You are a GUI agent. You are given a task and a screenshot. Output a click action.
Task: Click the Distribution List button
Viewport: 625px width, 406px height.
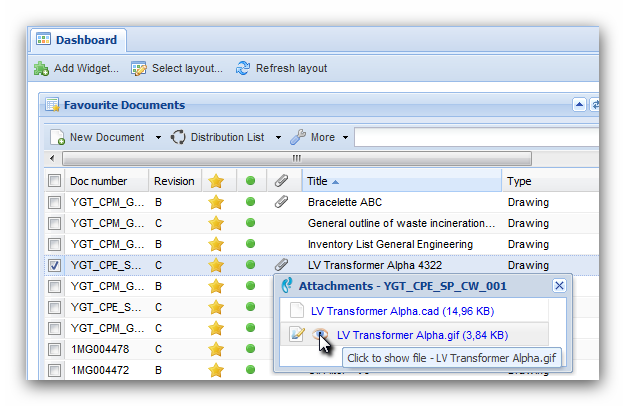coord(218,137)
